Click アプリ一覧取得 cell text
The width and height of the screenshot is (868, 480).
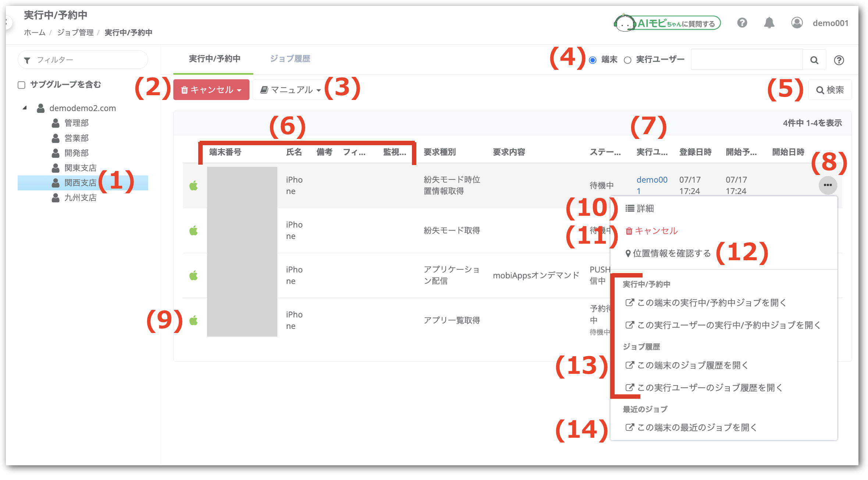[452, 320]
